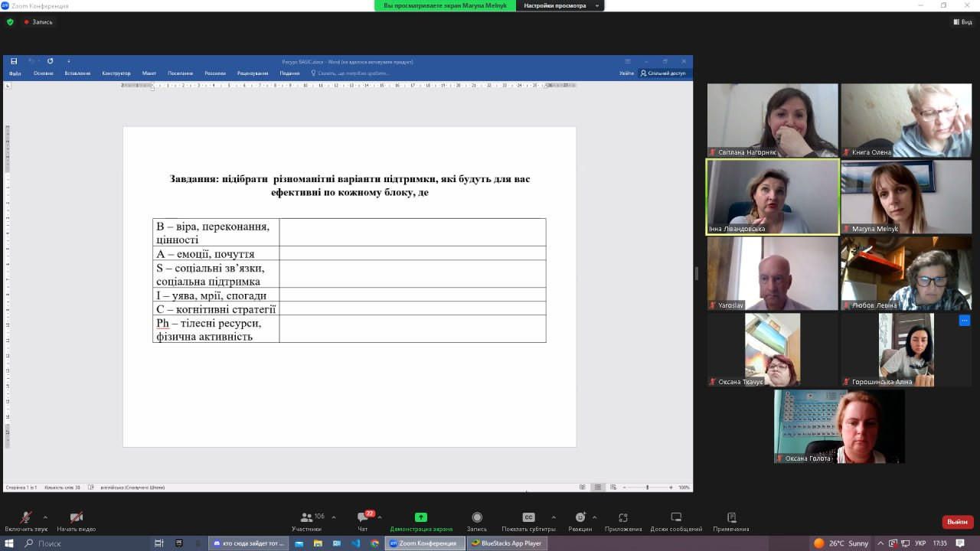Viewport: 980px width, 551px height.
Task: Open Настройки просмотра view options dropdown
Action: click(560, 5)
